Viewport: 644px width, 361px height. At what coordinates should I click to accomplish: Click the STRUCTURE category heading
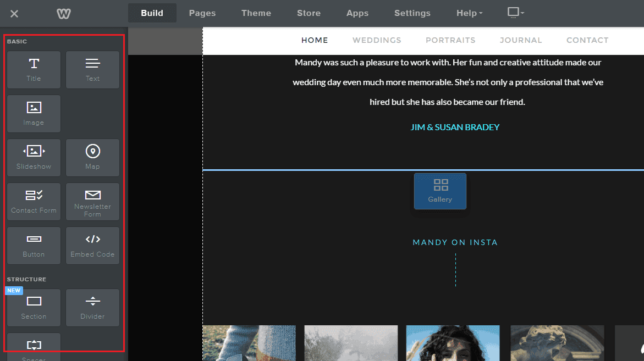[x=26, y=279]
